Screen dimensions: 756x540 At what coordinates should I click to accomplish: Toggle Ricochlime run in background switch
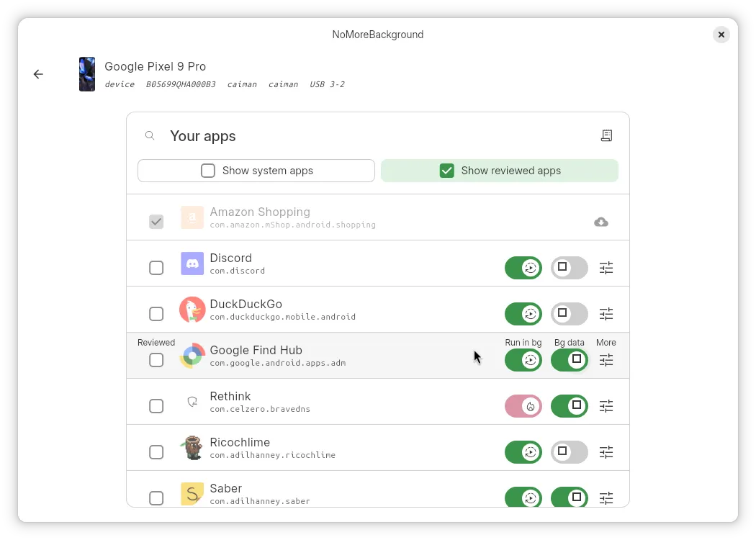pyautogui.click(x=523, y=451)
